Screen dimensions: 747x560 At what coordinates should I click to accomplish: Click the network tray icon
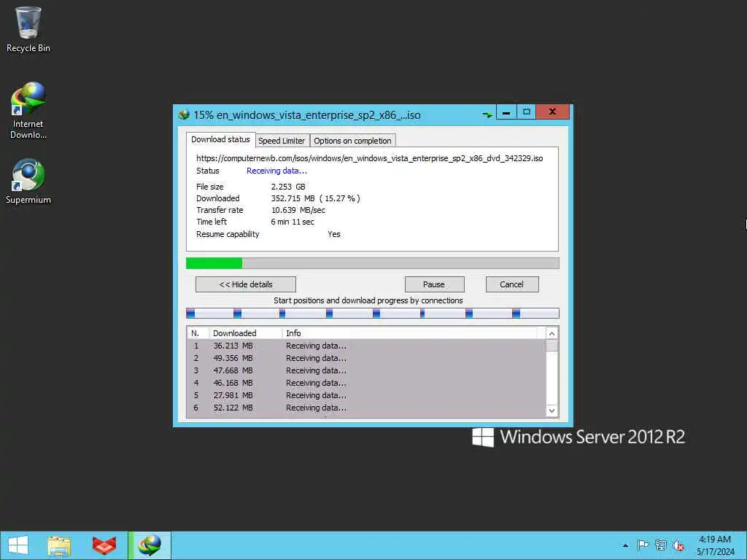[x=660, y=545]
